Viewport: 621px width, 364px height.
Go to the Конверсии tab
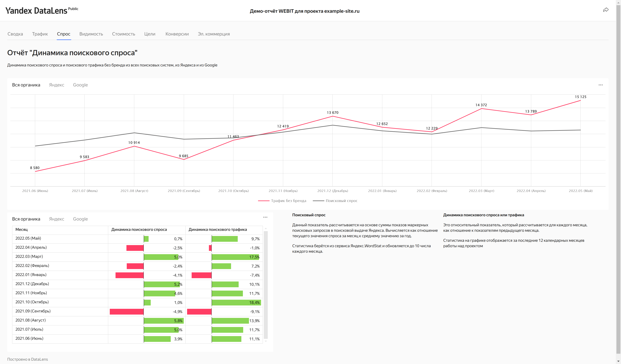[x=177, y=34]
